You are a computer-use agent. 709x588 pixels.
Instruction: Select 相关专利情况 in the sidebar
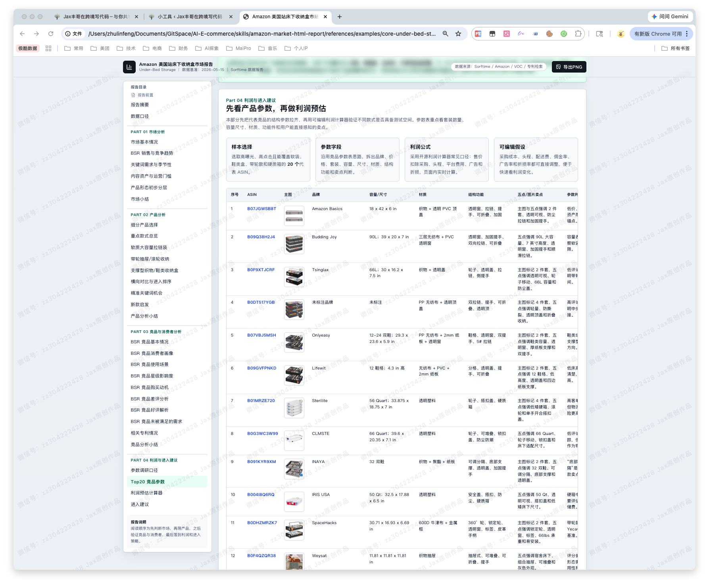coord(144,433)
